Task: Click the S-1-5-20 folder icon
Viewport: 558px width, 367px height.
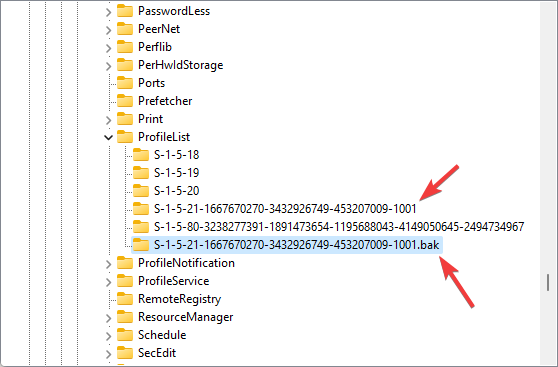Action: click(141, 190)
